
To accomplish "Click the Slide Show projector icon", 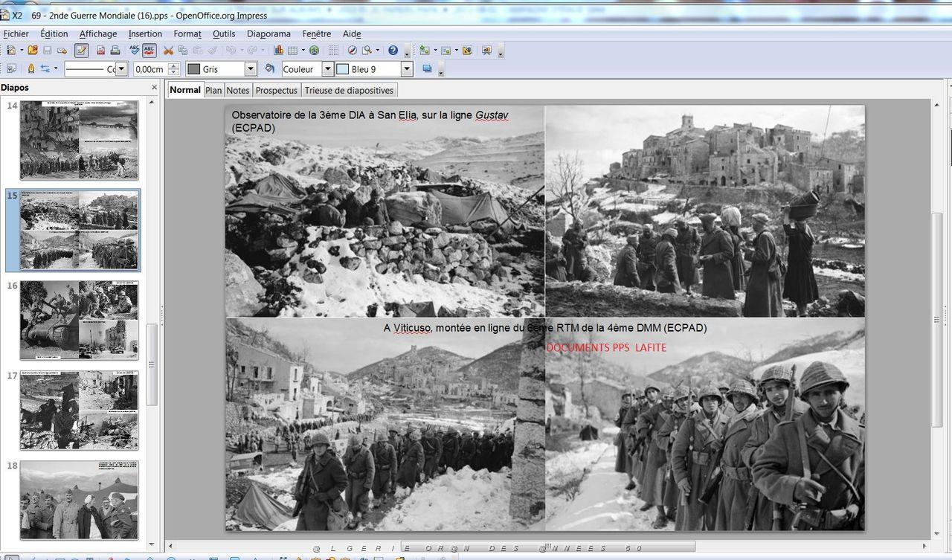I will coord(486,50).
